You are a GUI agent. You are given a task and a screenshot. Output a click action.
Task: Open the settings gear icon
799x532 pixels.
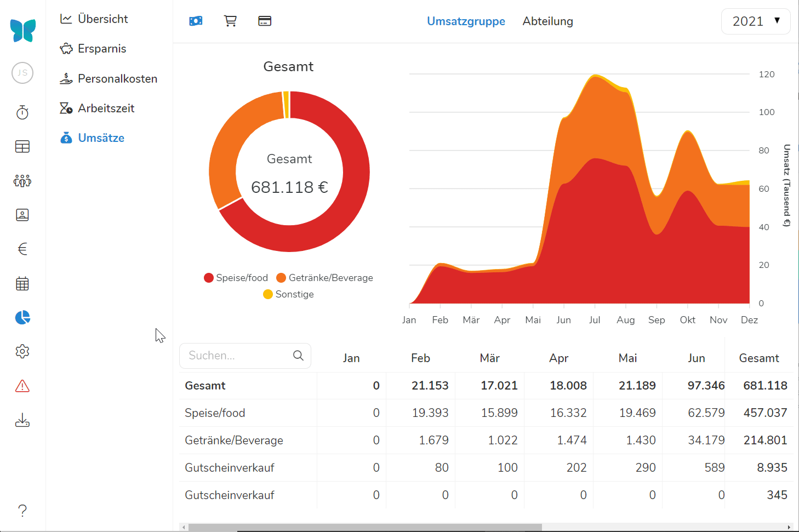pos(22,352)
